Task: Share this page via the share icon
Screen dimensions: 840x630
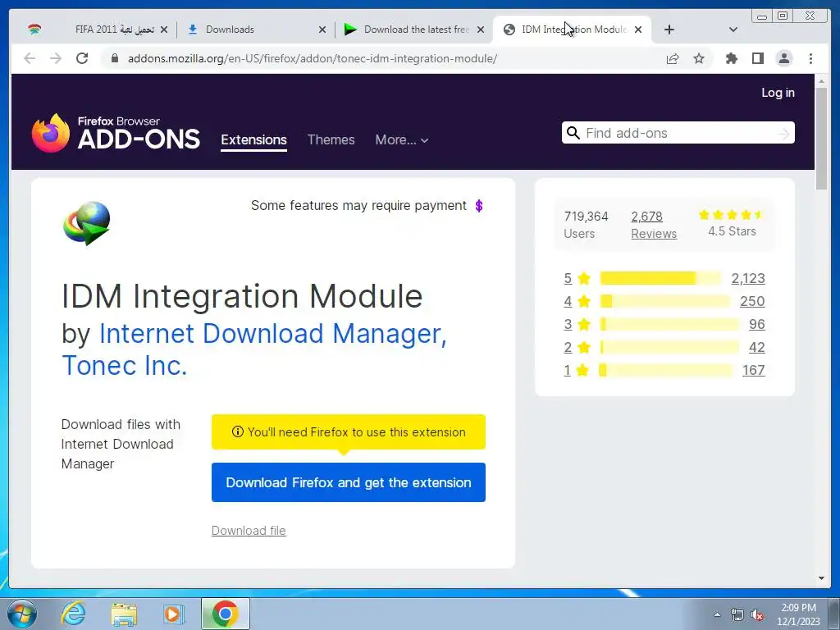Action: tap(673, 58)
